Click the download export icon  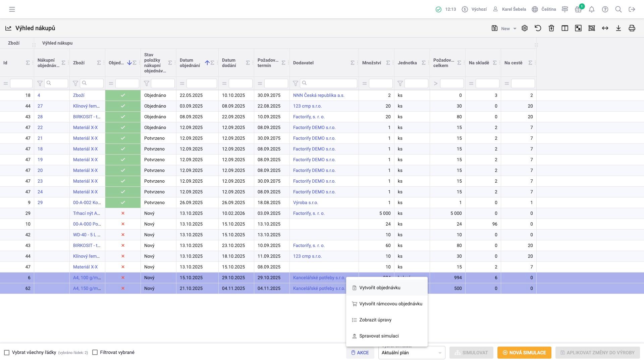click(x=619, y=28)
